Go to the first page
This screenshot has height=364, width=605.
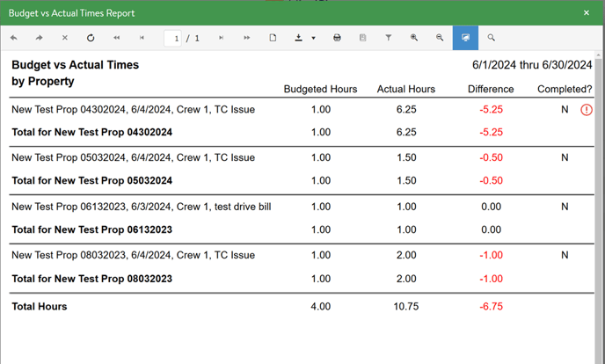(117, 39)
